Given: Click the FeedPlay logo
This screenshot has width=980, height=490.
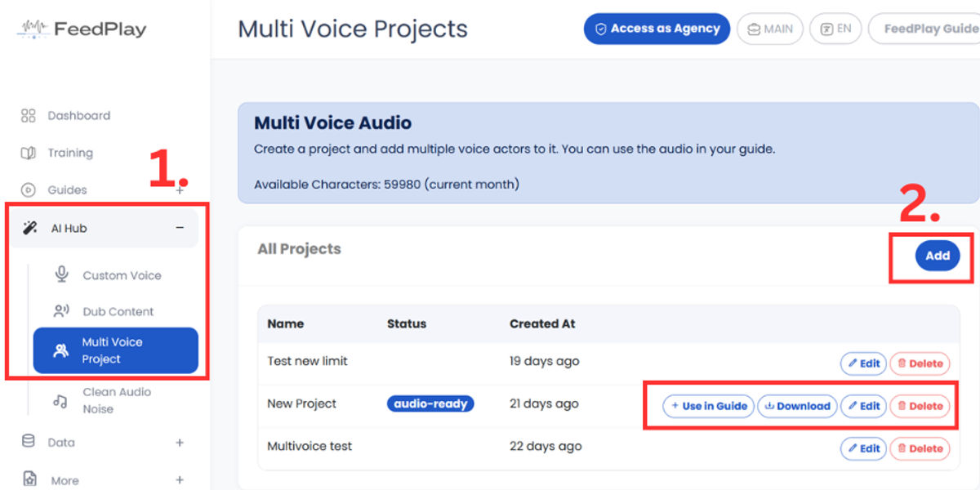Looking at the screenshot, I should (82, 29).
